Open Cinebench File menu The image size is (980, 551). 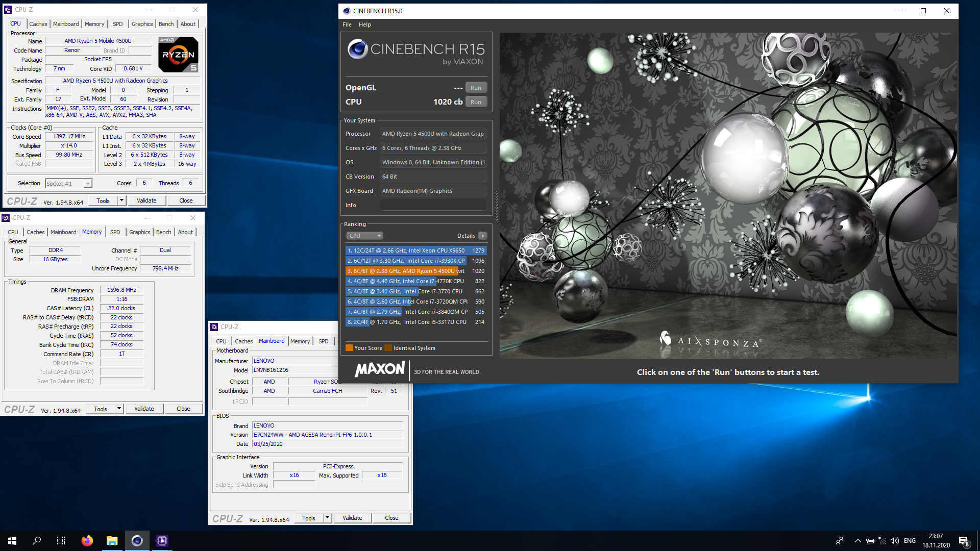coord(347,24)
